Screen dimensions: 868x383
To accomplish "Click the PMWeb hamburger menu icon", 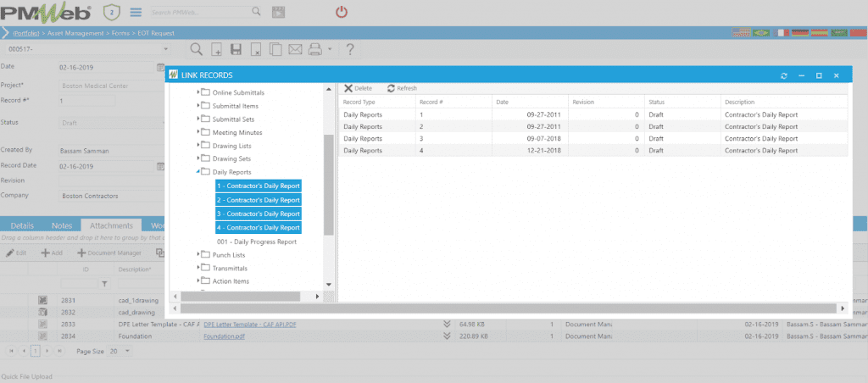I will point(136,13).
